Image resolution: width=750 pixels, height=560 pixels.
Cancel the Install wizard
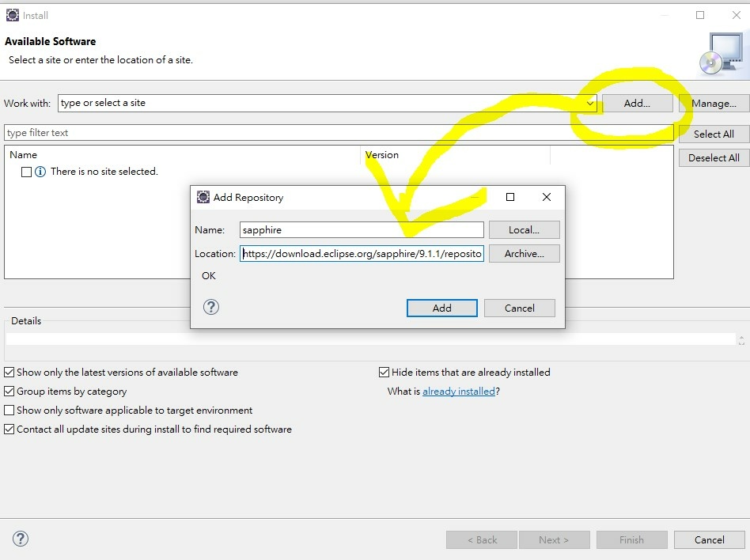click(x=710, y=540)
